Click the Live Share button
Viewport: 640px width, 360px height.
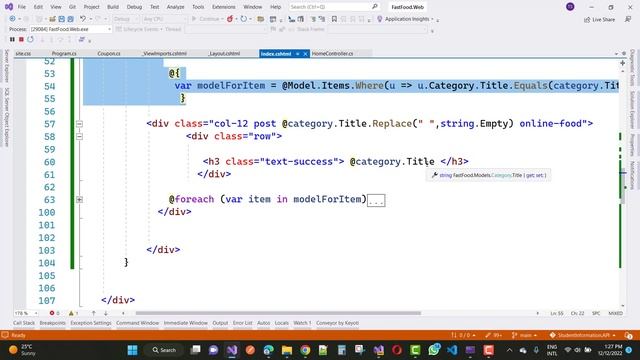[x=599, y=20]
